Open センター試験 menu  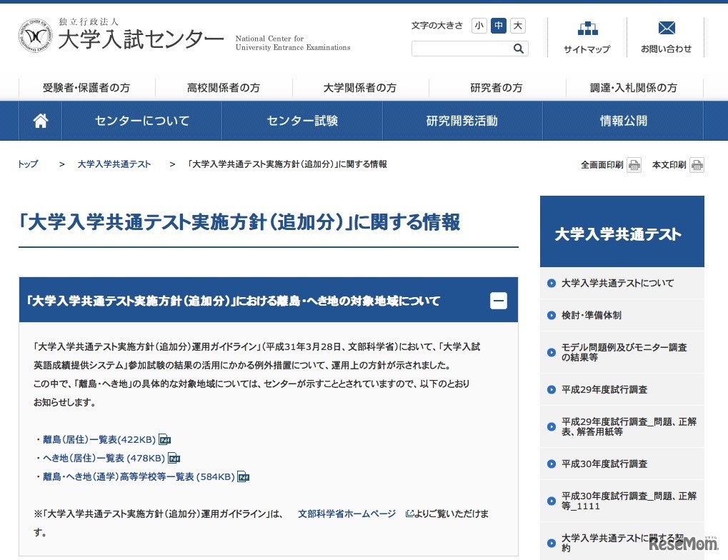click(302, 121)
